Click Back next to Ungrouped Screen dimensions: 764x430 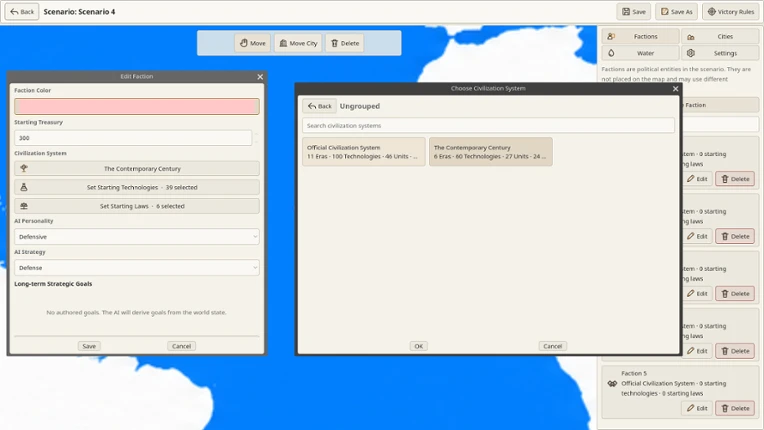coord(319,106)
